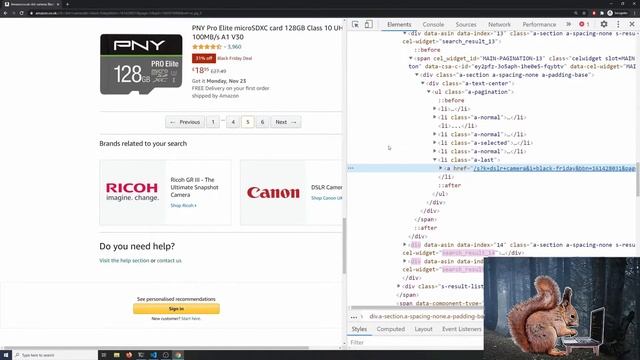Click the breadcrumb ellipsis in the DevTools path bar
The image size is (640, 360).
[x=353, y=317]
